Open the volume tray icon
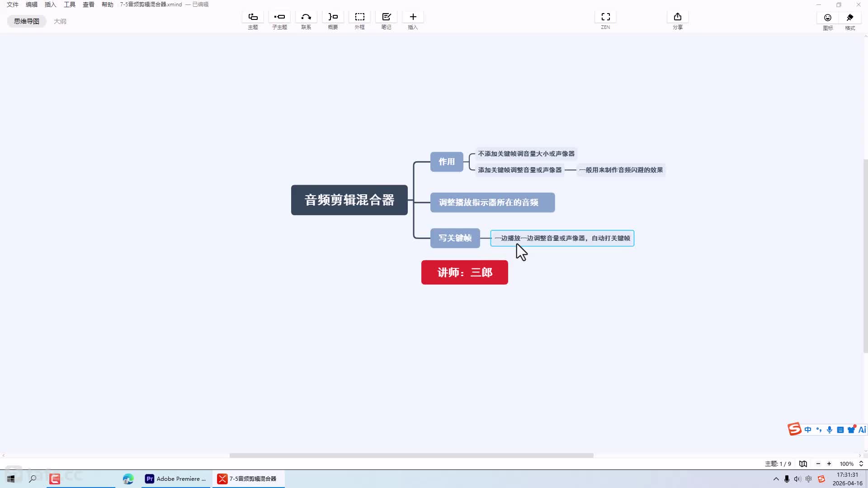868x488 pixels. coord(797,479)
